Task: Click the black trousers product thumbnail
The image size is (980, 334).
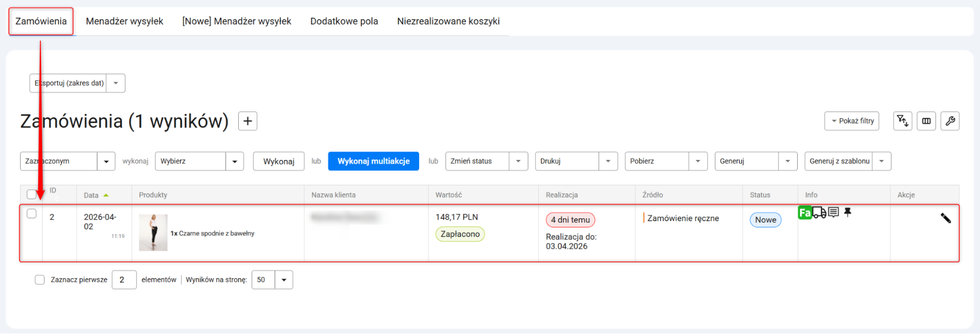Action: (153, 233)
